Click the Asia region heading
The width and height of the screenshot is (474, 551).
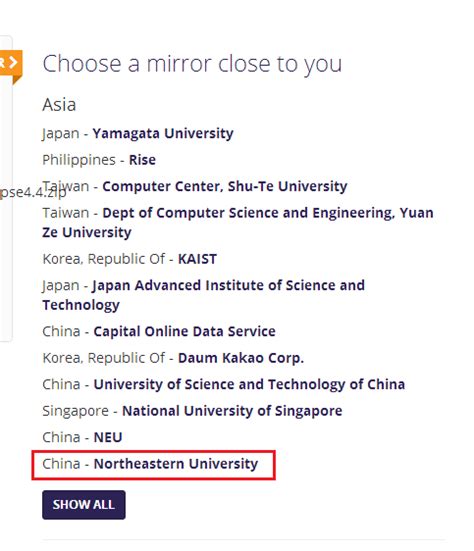coord(59,105)
